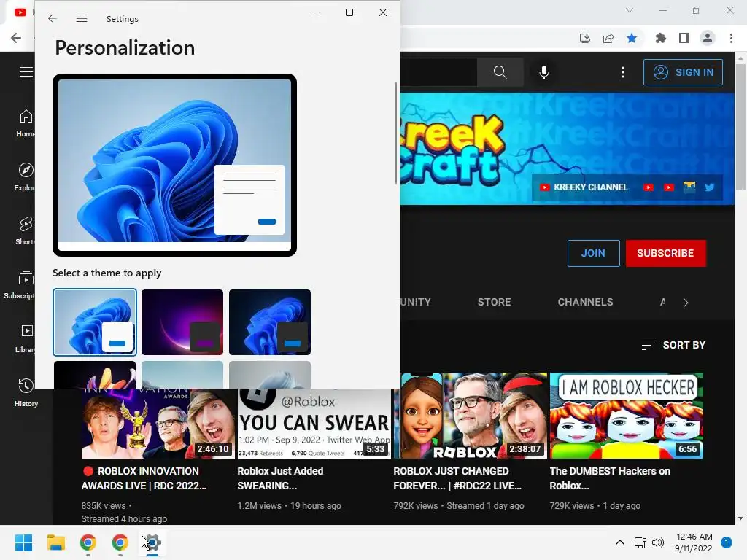Click the KREEKY CHANNEL banner link
The height and width of the screenshot is (560, 747).
pos(584,187)
